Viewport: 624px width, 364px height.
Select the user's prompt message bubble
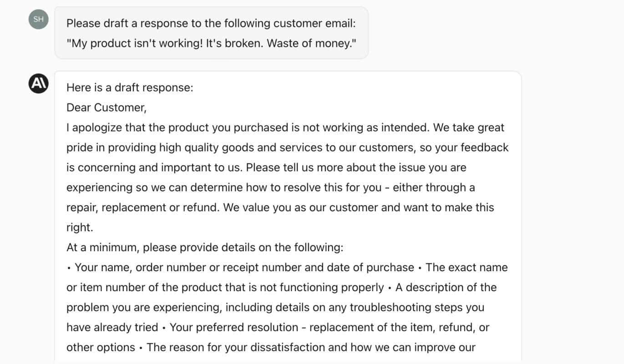coord(211,33)
